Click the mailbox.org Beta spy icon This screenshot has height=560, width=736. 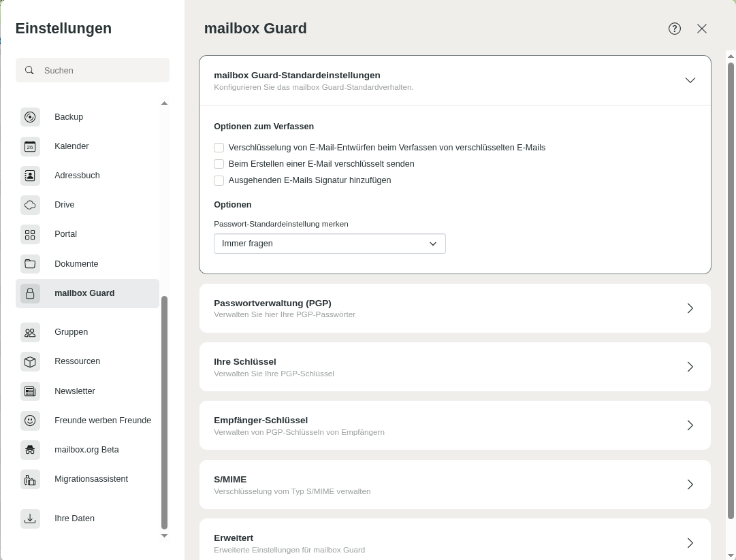click(30, 450)
